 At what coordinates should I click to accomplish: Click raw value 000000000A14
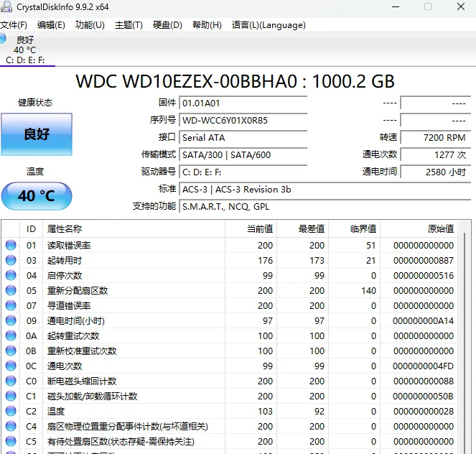pos(424,320)
